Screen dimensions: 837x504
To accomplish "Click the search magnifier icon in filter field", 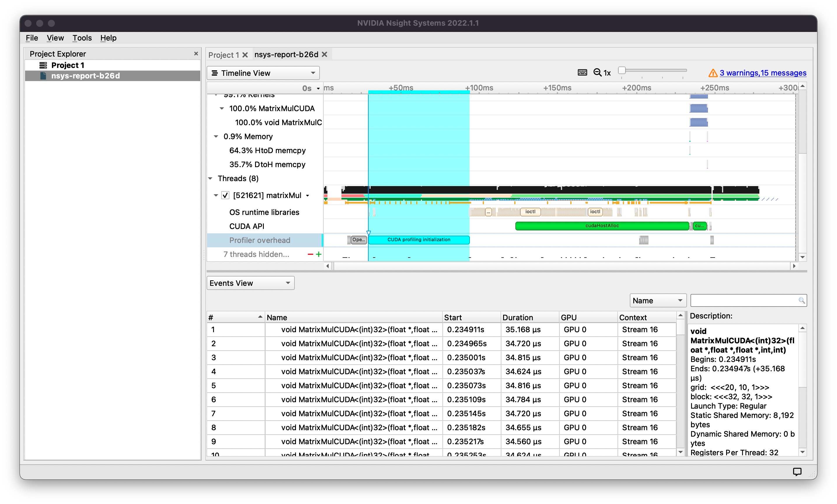I will tap(801, 300).
